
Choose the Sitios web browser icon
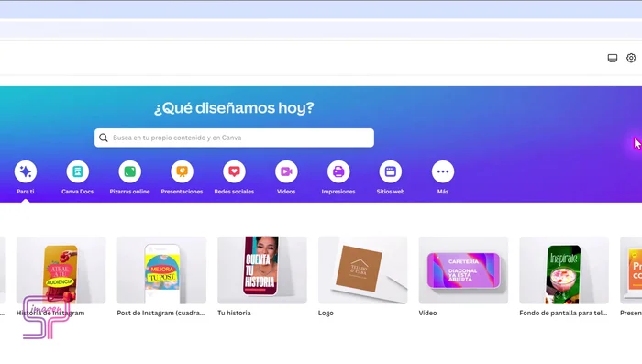pos(391,171)
